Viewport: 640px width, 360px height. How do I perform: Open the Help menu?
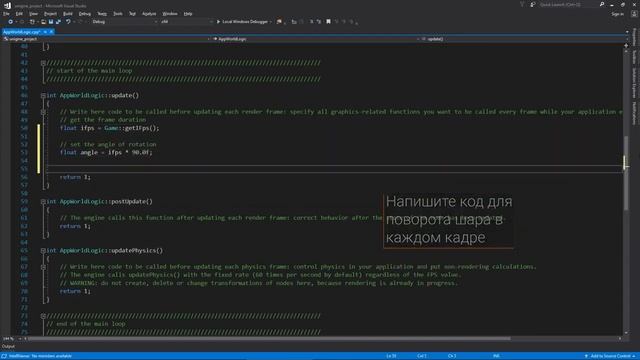(x=188, y=14)
